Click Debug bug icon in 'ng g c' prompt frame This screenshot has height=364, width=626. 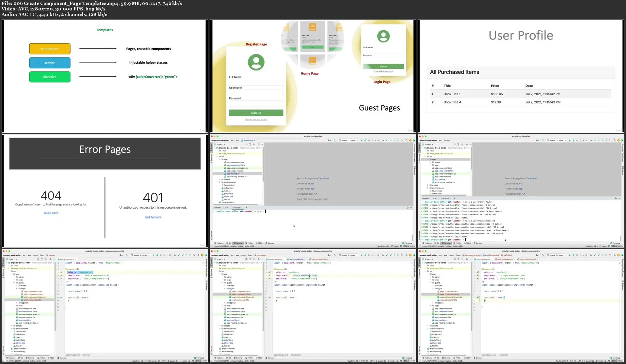365,141
